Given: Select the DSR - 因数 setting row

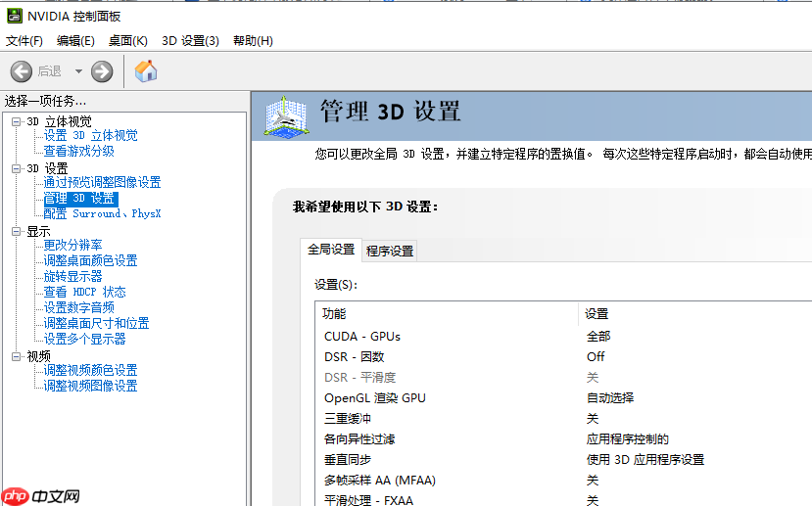Looking at the screenshot, I should (564, 357).
